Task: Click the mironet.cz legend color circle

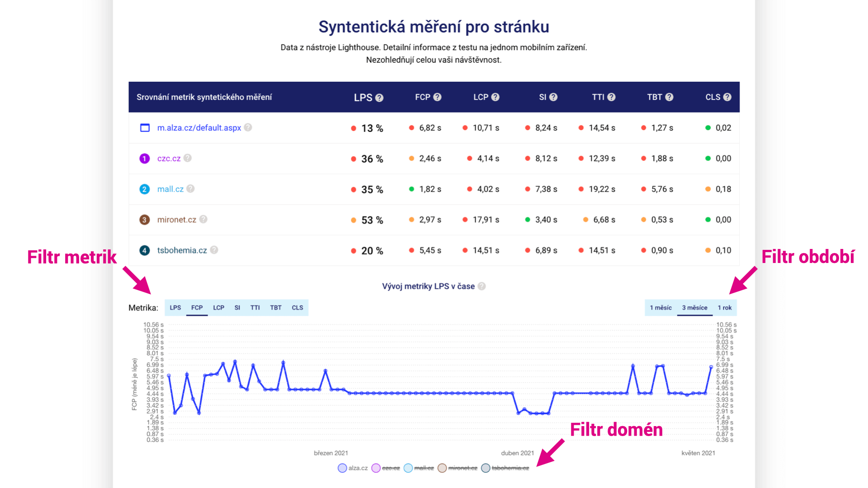Action: (x=442, y=468)
